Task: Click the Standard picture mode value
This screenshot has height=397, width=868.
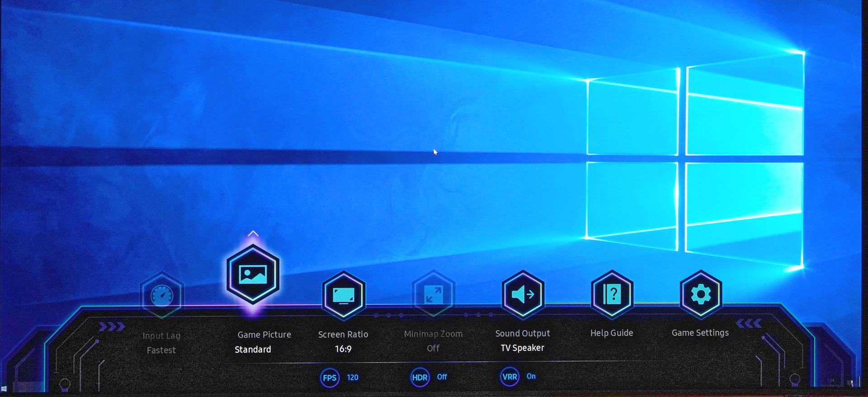Action: point(253,350)
